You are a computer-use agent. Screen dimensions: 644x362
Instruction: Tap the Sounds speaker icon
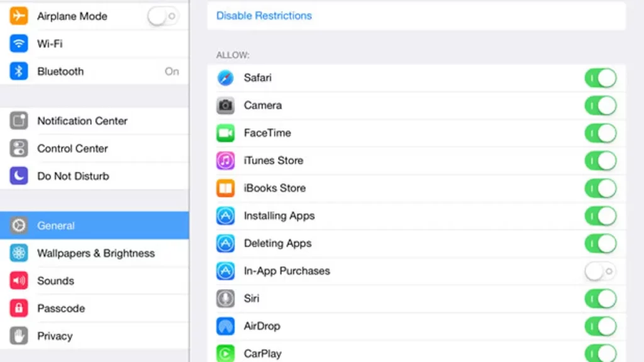point(19,280)
